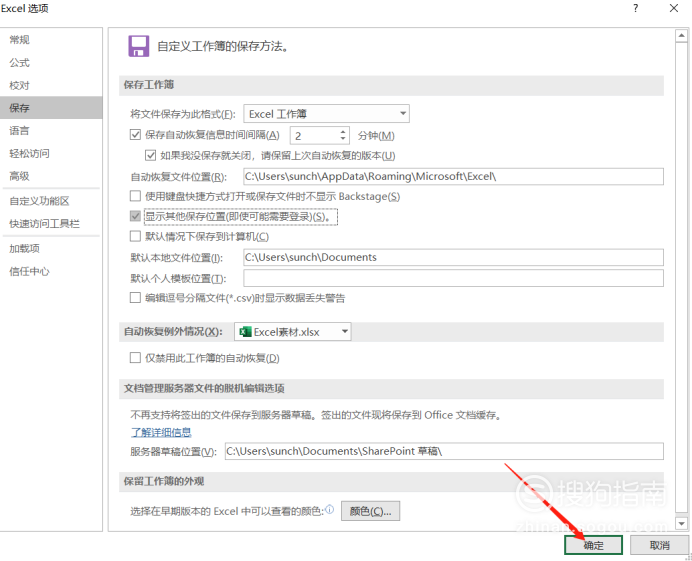This screenshot has height=561, width=692.
Task: Click the info icon beside color option
Action: pos(330,510)
